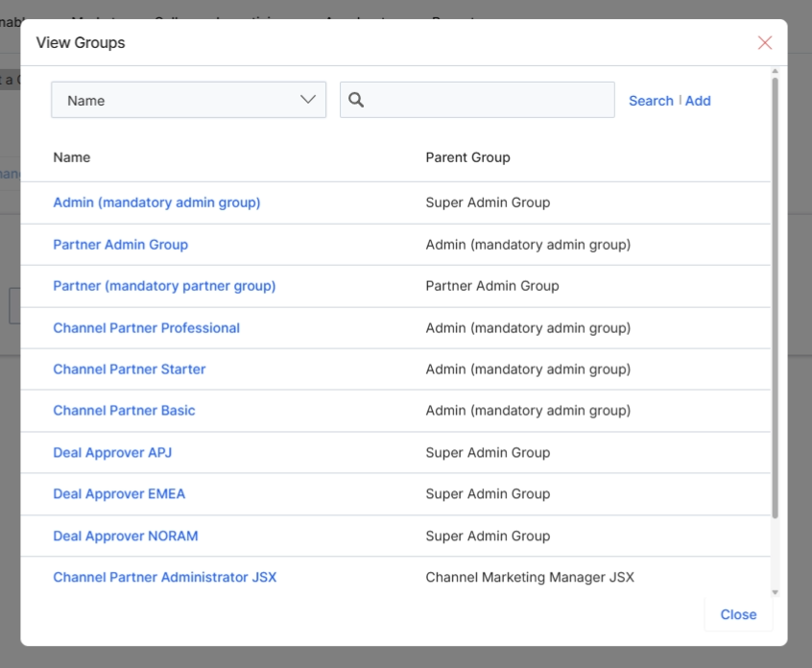812x668 pixels.
Task: Click the Add link
Action: point(698,101)
